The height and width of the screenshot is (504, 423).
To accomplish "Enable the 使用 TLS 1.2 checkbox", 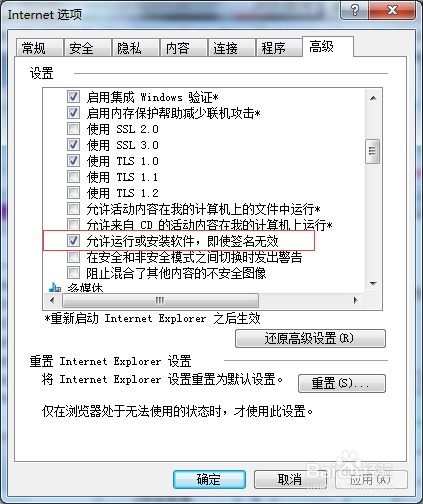I will coord(73,192).
